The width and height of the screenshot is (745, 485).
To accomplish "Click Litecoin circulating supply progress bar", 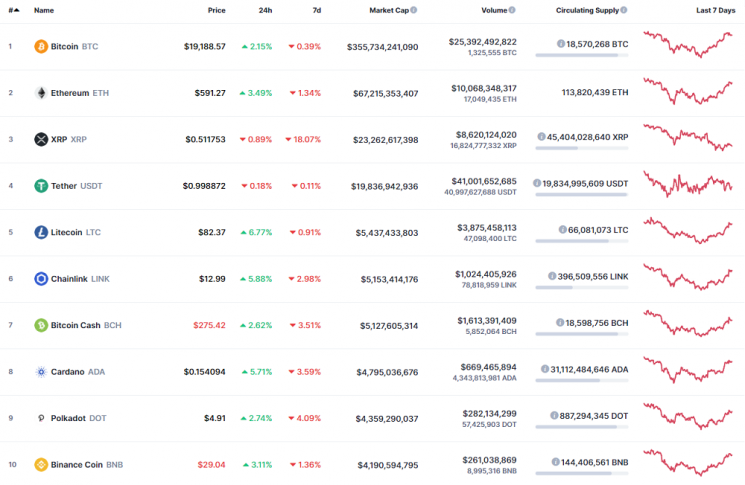I will [x=582, y=241].
